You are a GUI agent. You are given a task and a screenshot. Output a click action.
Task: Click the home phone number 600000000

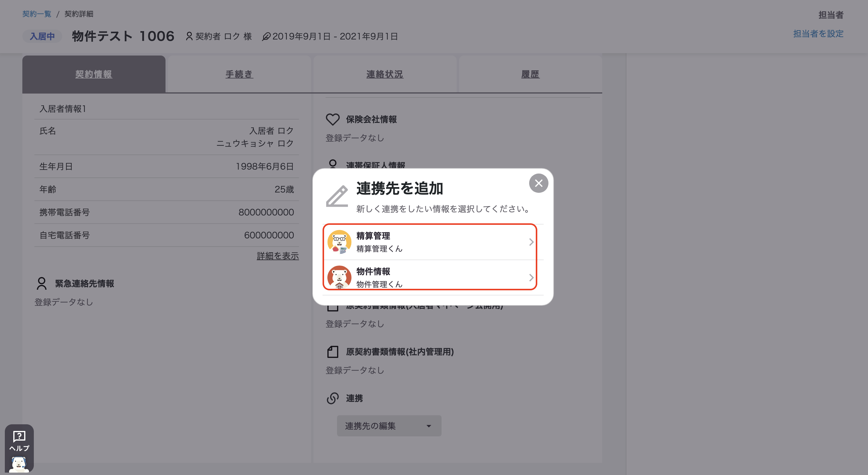269,235
